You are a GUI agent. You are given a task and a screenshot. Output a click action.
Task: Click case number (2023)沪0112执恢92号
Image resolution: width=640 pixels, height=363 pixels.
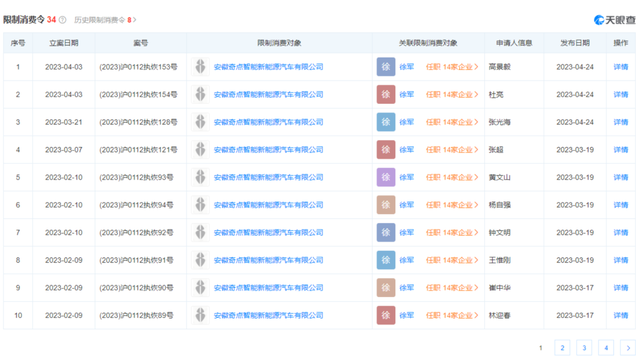(136, 232)
